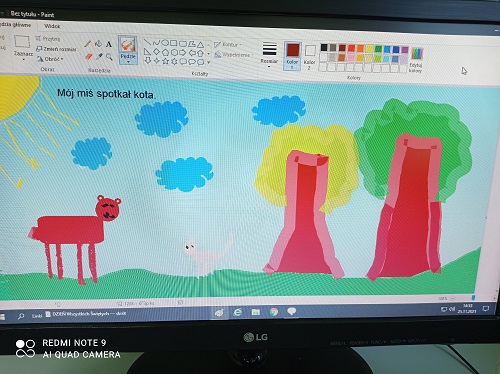500x374 pixels.
Task: Select the Pencil tool
Action: click(x=88, y=44)
